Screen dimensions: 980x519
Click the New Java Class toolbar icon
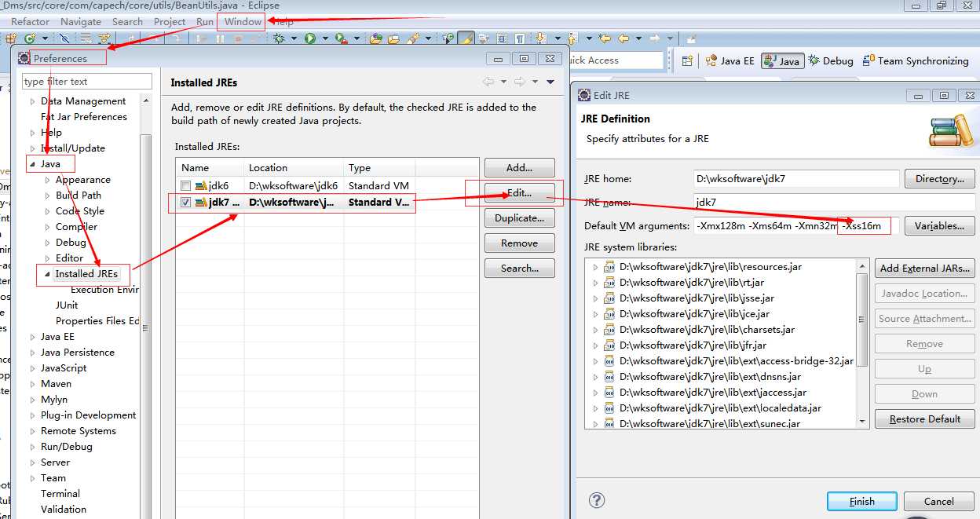29,38
